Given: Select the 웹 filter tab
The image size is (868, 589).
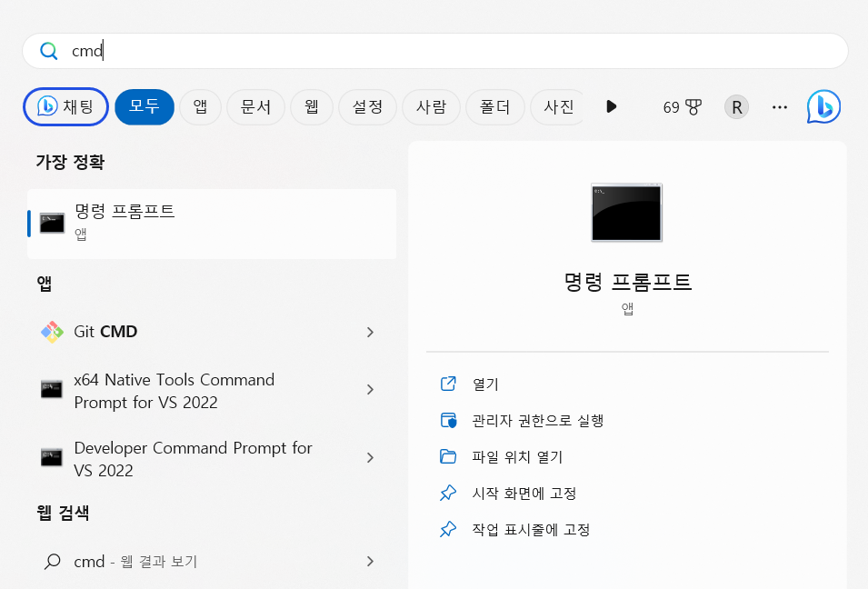Looking at the screenshot, I should [x=312, y=106].
